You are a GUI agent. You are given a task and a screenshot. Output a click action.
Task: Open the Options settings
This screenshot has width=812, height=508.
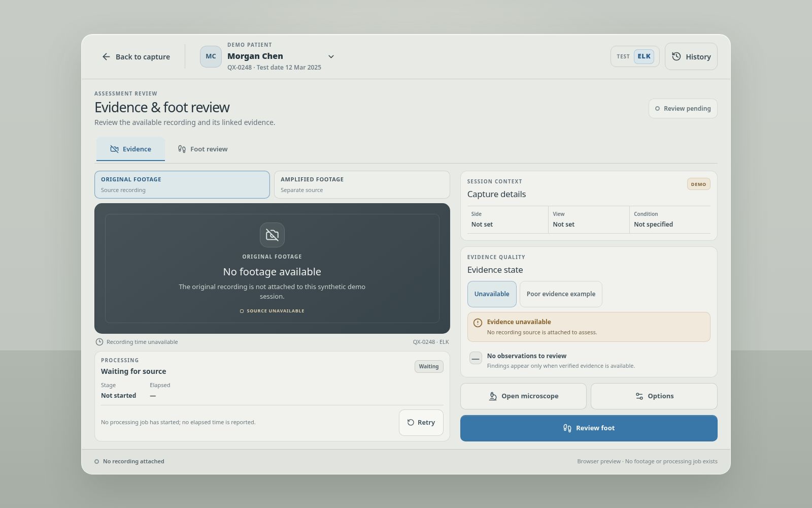(x=654, y=396)
